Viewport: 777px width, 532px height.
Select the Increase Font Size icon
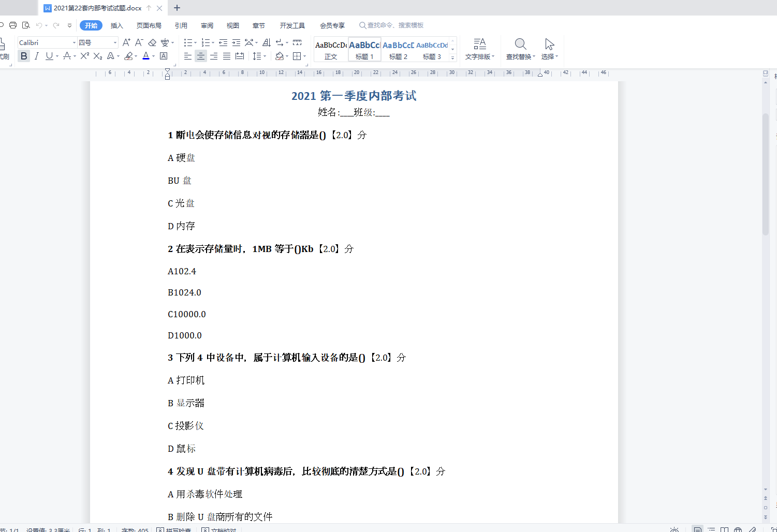(126, 42)
